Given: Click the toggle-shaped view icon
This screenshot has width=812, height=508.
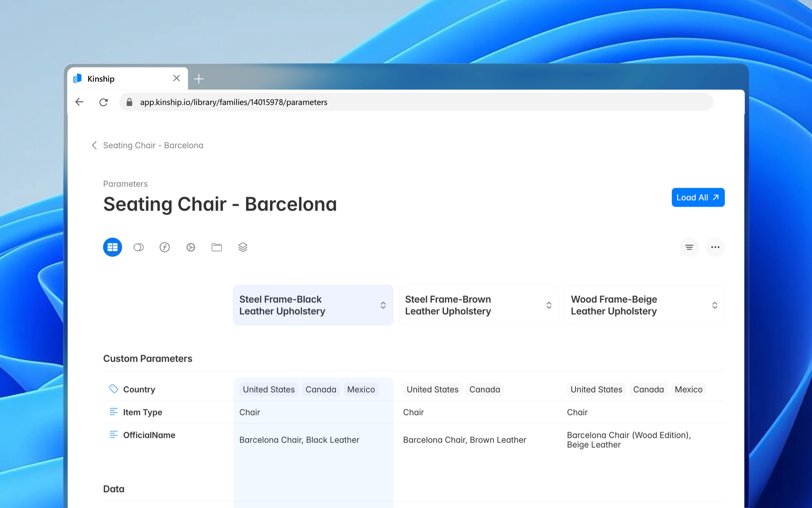Looking at the screenshot, I should coord(138,247).
